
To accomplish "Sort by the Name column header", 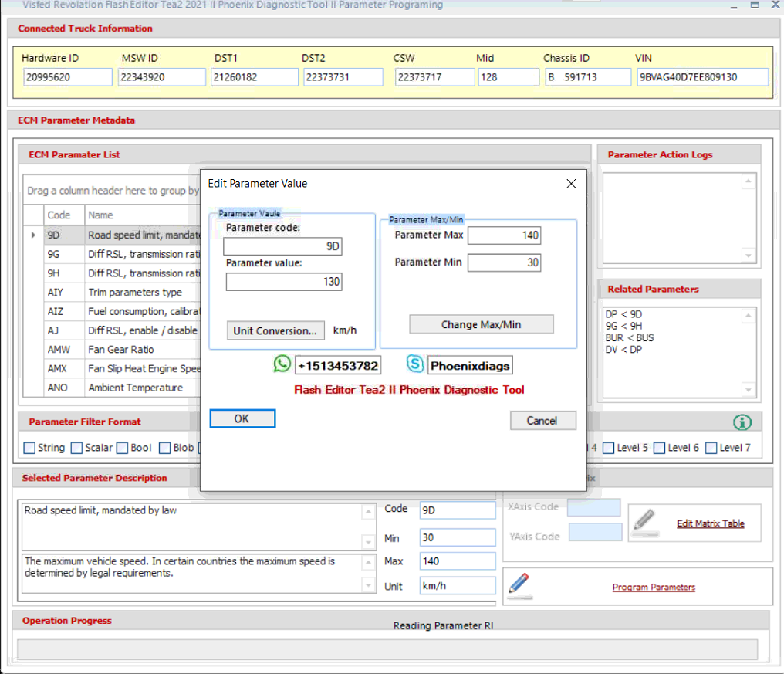I will click(143, 215).
